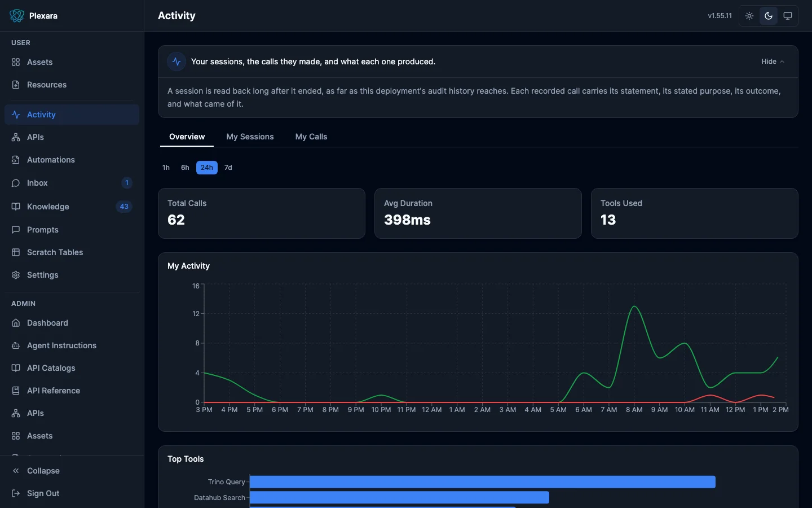This screenshot has width=812, height=508.
Task: Click the version label v1.55.11
Action: pos(720,16)
